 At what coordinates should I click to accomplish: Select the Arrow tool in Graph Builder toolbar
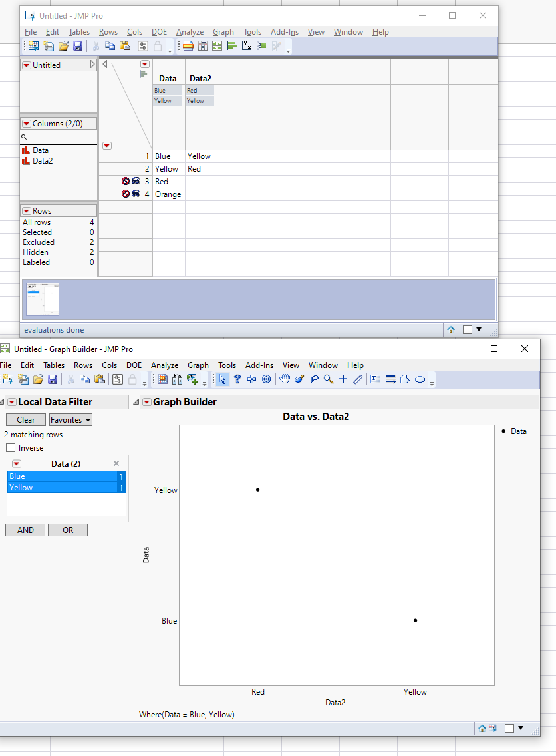click(x=221, y=379)
